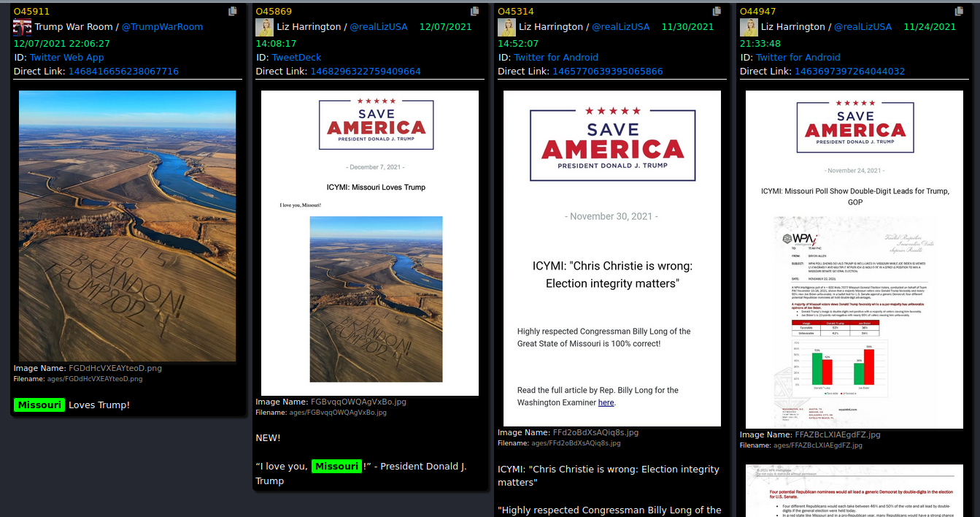This screenshot has width=980, height=517.
Task: Open the "Missouri Loves Trump" statement image
Action: (370, 243)
